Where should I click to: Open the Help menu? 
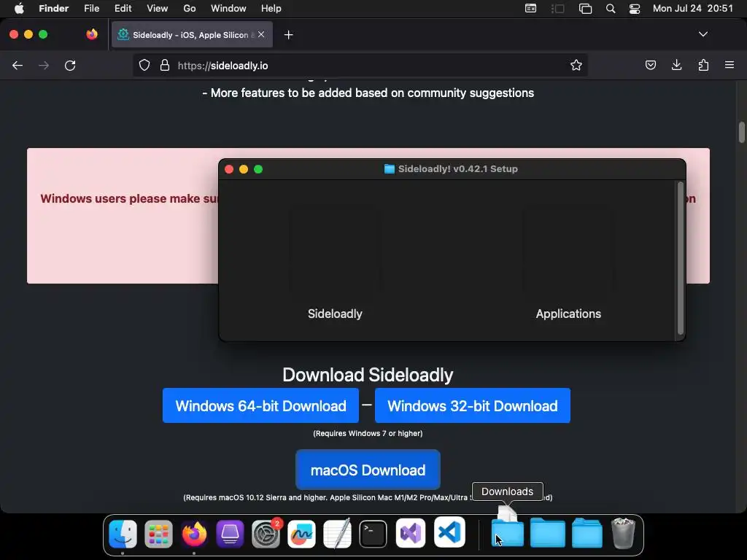click(271, 9)
